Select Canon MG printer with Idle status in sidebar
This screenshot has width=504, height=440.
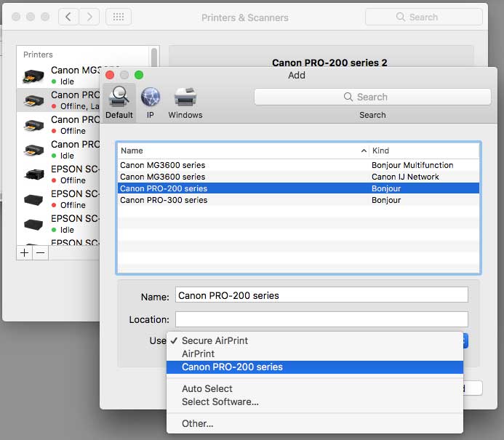click(x=58, y=76)
